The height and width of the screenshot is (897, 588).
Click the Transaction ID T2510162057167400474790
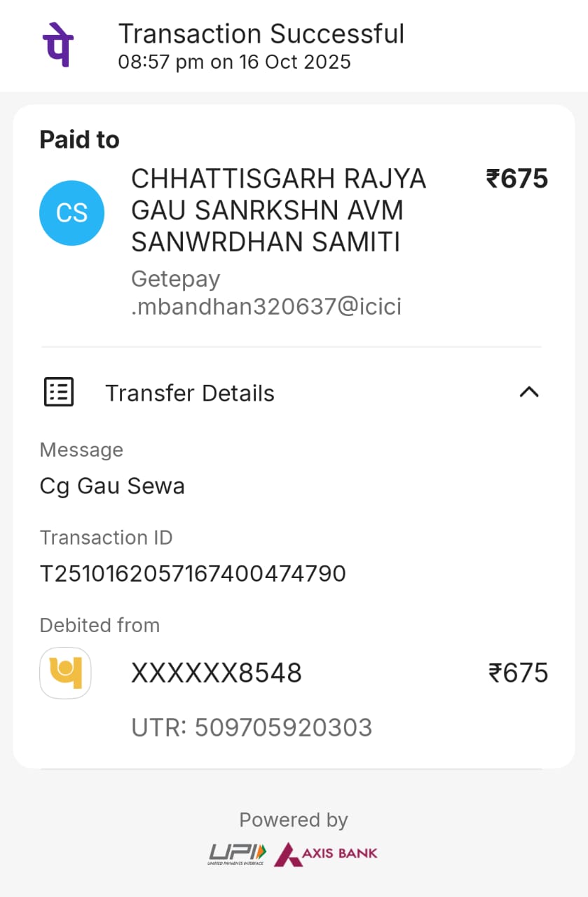coord(193,574)
